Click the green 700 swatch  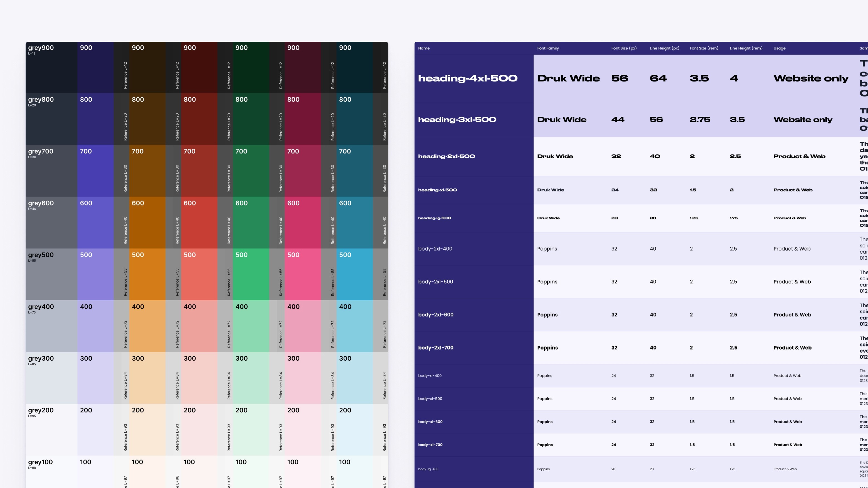(251, 171)
